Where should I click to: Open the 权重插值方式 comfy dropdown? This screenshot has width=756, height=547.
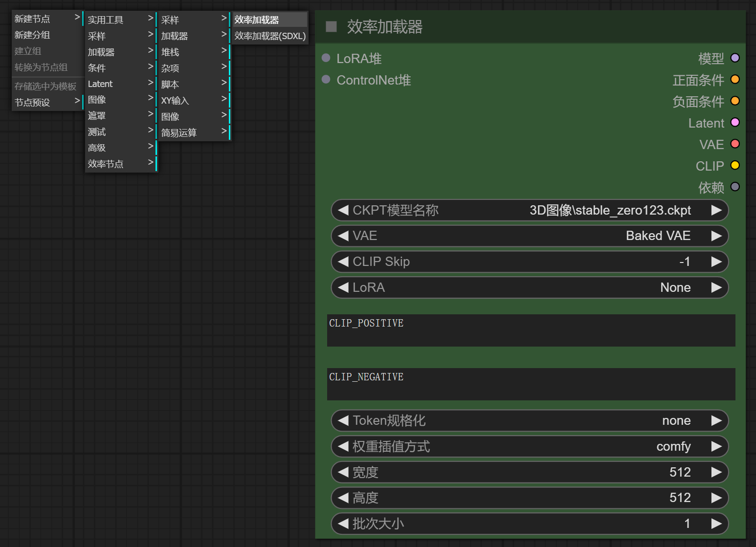point(530,446)
